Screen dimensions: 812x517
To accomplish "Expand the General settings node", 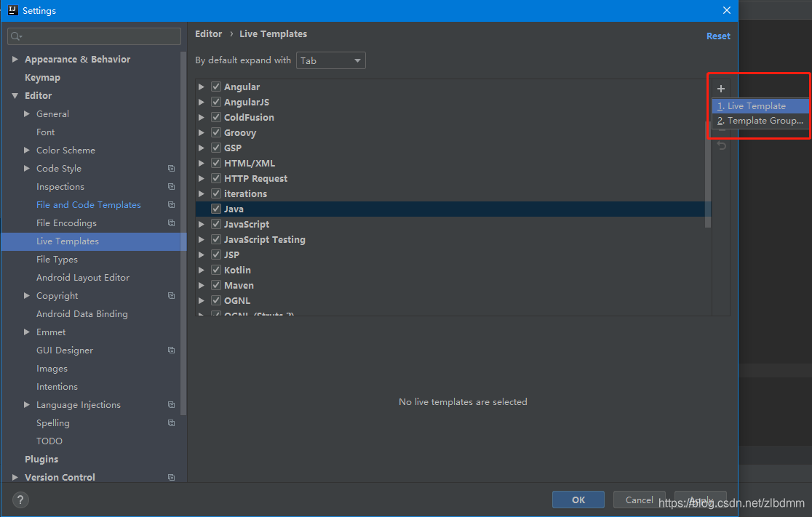I will tap(27, 114).
